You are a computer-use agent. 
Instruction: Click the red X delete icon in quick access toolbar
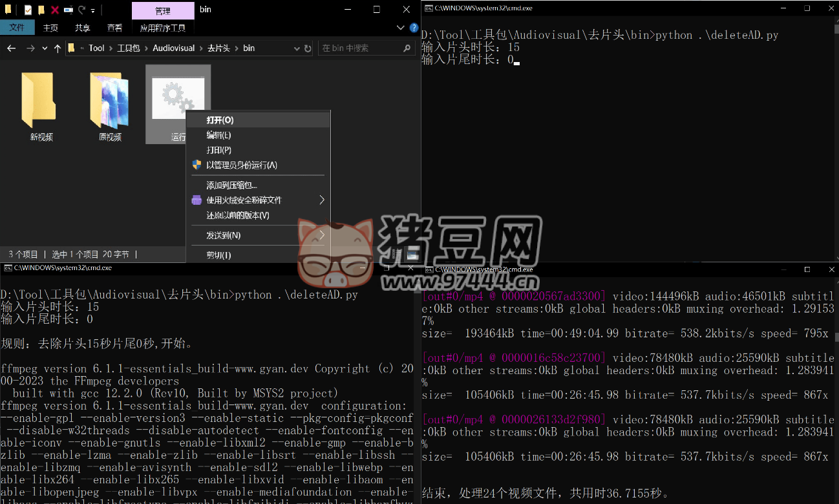55,10
